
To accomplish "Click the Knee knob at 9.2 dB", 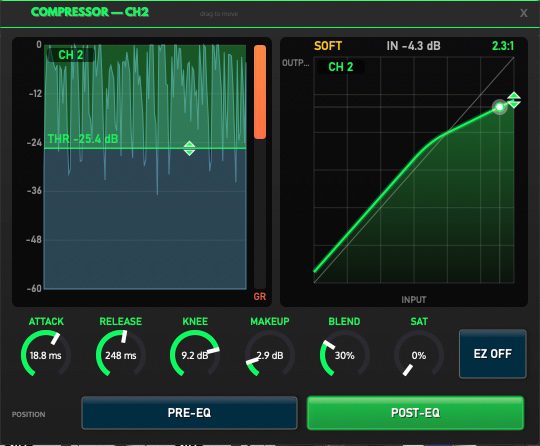I will 195,354.
